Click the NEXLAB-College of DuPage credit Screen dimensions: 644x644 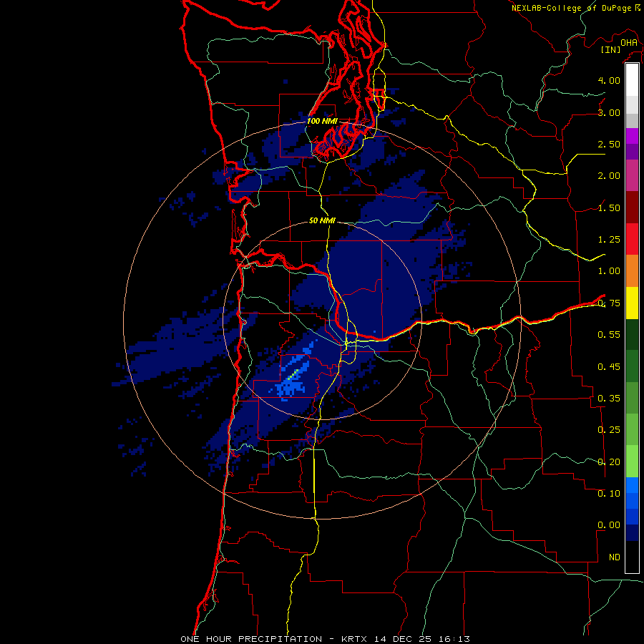571,8
